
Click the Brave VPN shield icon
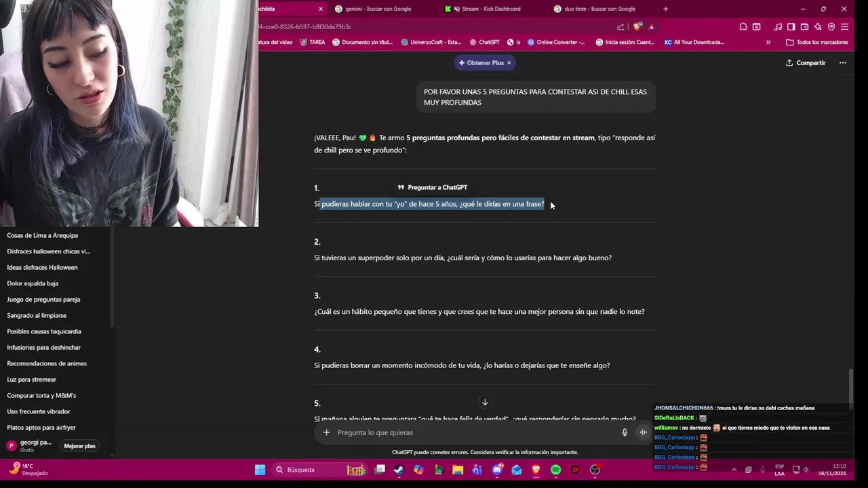[x=831, y=27]
